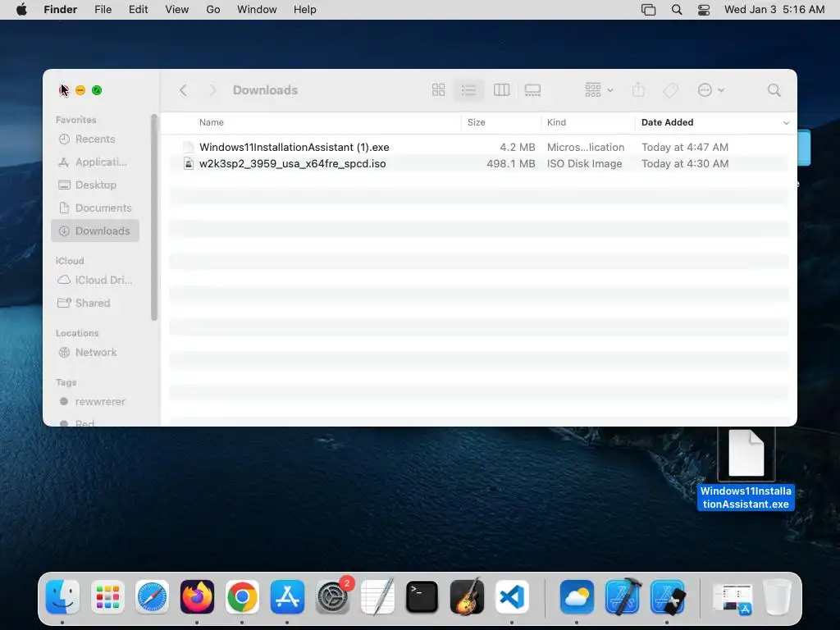Sort by the Name column header
The width and height of the screenshot is (840, 630).
[212, 123]
